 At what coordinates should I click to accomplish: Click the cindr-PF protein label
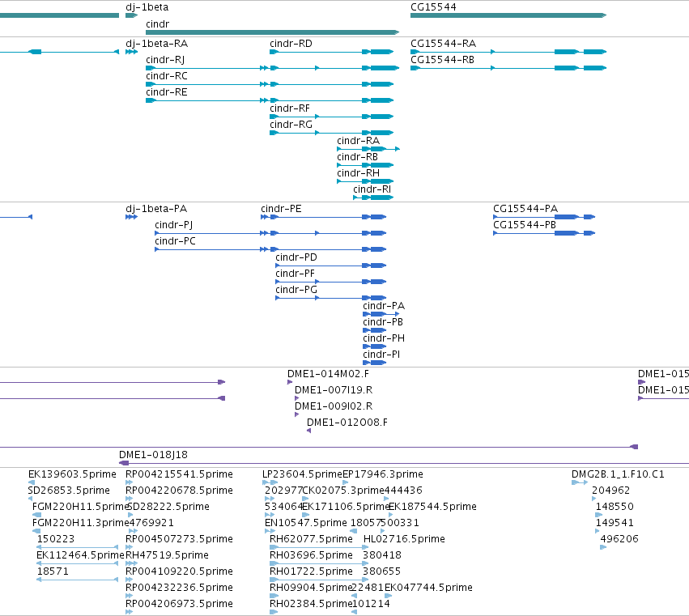[295, 274]
